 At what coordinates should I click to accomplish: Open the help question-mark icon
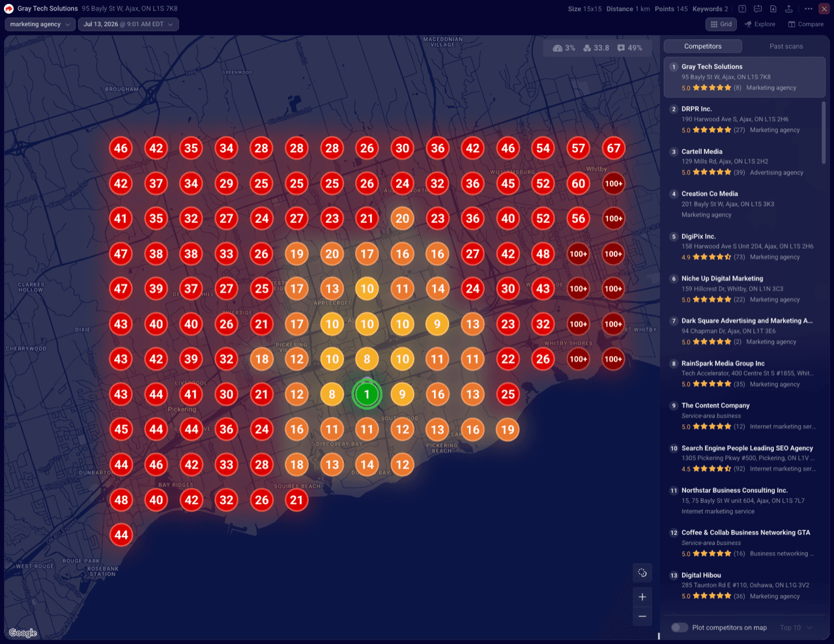[x=742, y=9]
